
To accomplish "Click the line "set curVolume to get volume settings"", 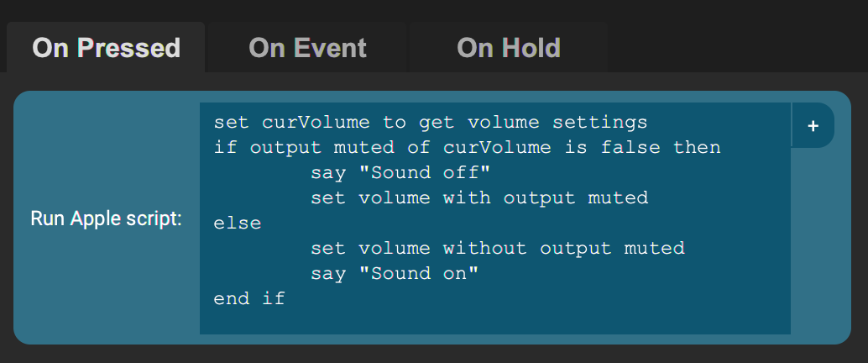I will click(430, 123).
